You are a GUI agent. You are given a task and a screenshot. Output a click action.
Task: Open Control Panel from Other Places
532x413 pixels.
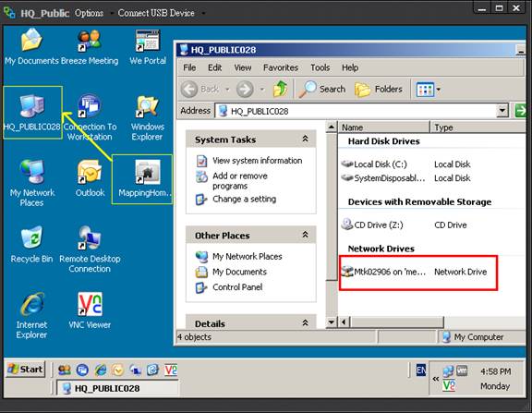click(237, 287)
